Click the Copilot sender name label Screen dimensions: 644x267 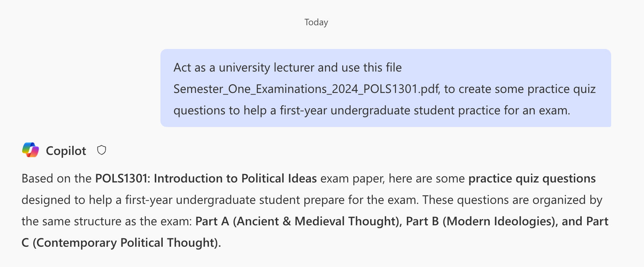(x=66, y=151)
